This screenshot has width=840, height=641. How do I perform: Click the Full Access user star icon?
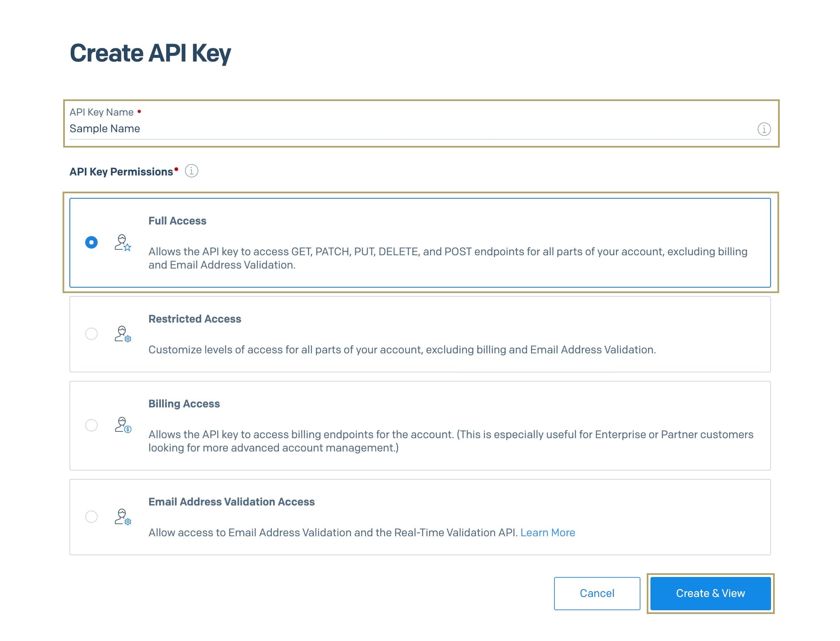pos(123,243)
